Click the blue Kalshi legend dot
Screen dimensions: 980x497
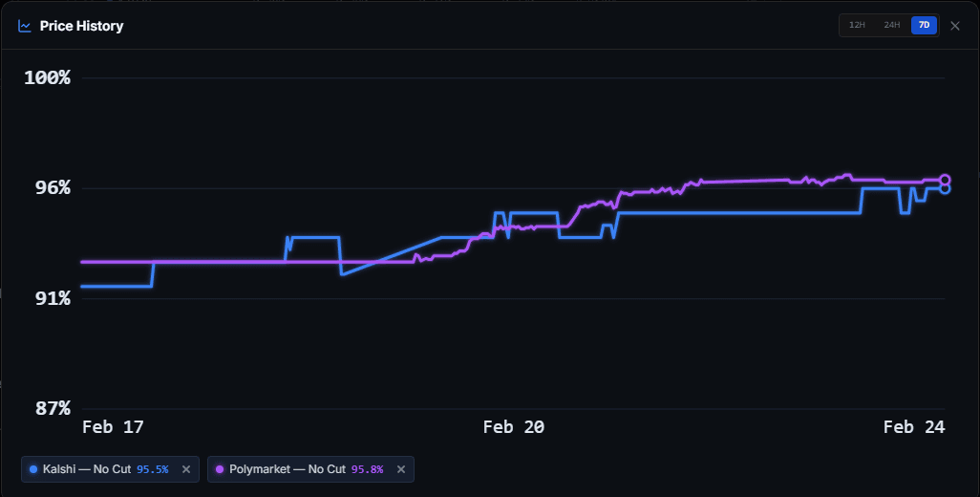pos(33,469)
